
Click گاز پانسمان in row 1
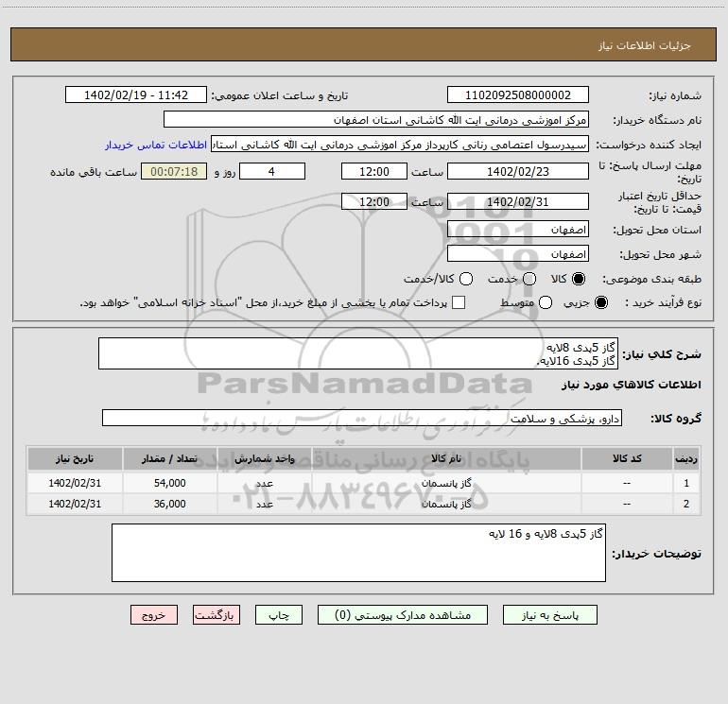[446, 483]
